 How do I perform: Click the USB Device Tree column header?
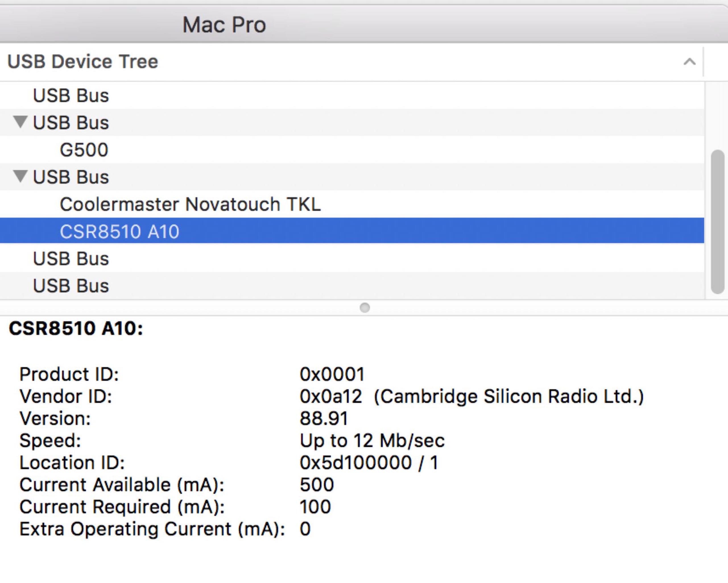[83, 62]
